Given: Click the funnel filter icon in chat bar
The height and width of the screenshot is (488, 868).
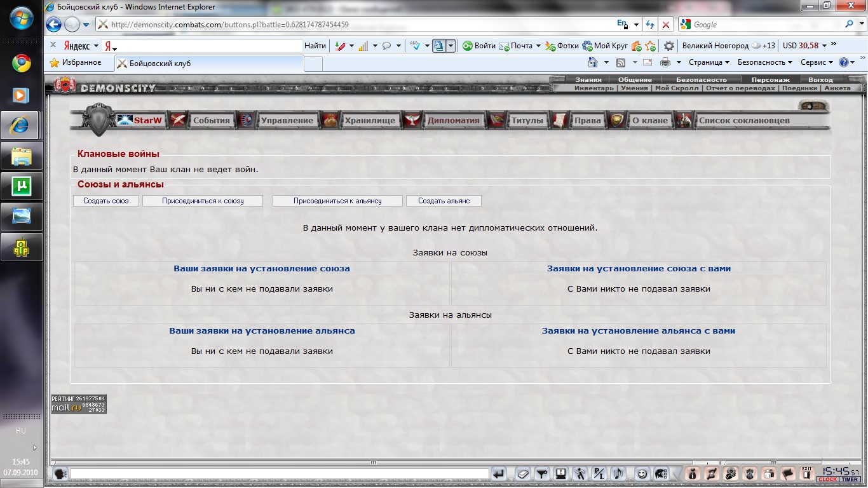Looking at the screenshot, I should (x=542, y=473).
